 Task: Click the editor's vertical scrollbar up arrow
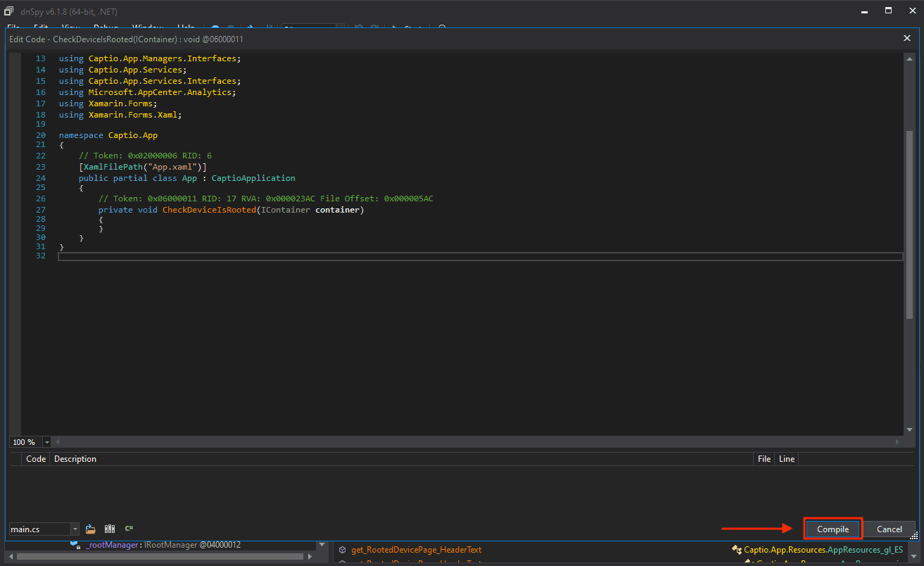(x=909, y=58)
